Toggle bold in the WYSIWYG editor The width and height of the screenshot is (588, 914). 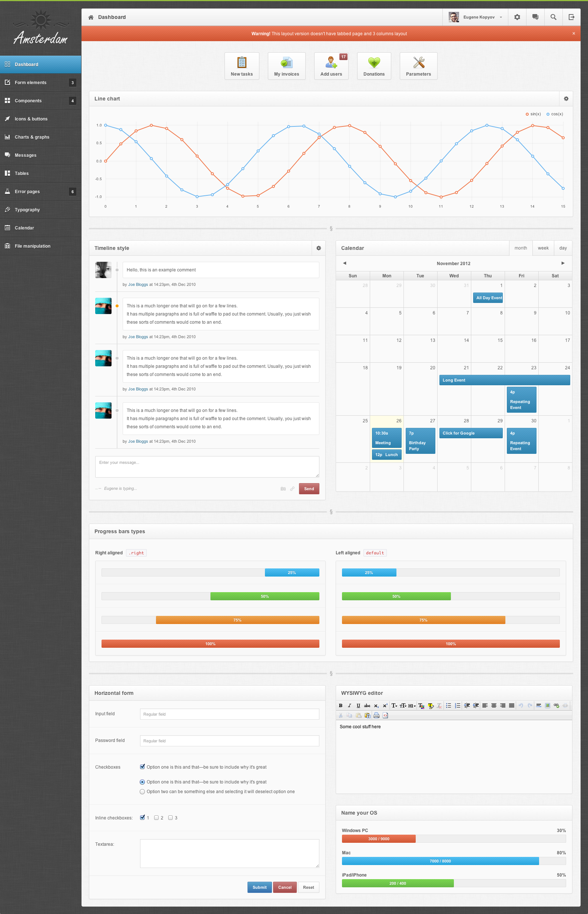[x=340, y=706]
